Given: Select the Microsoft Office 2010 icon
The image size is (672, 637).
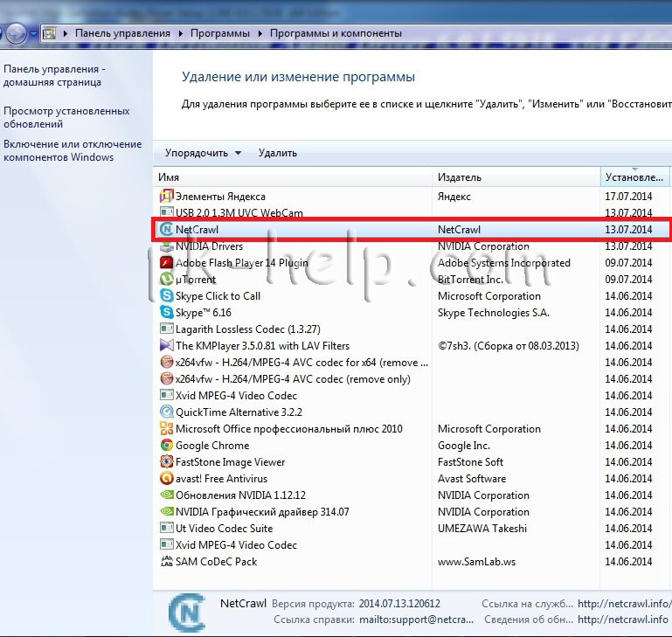Looking at the screenshot, I should coord(166,429).
